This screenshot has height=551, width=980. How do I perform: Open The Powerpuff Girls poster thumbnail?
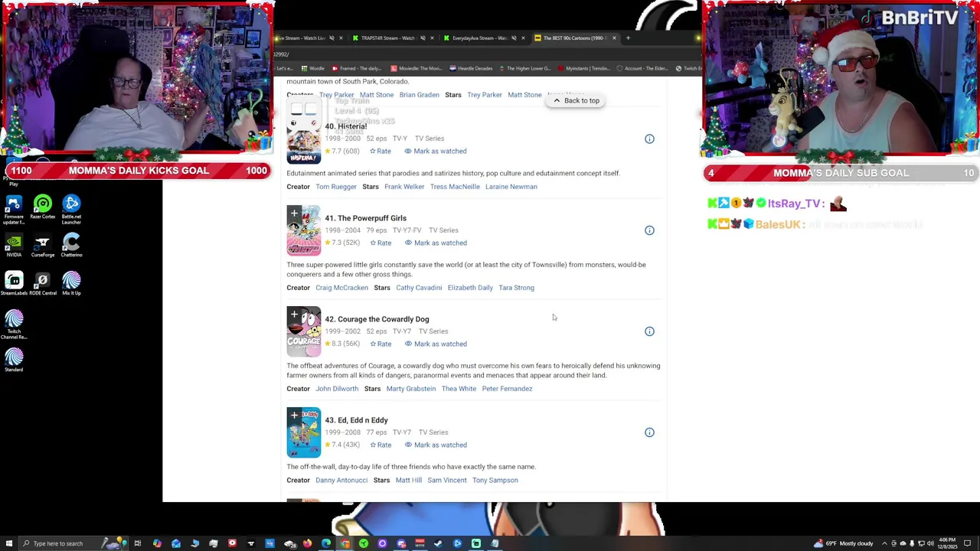[304, 230]
